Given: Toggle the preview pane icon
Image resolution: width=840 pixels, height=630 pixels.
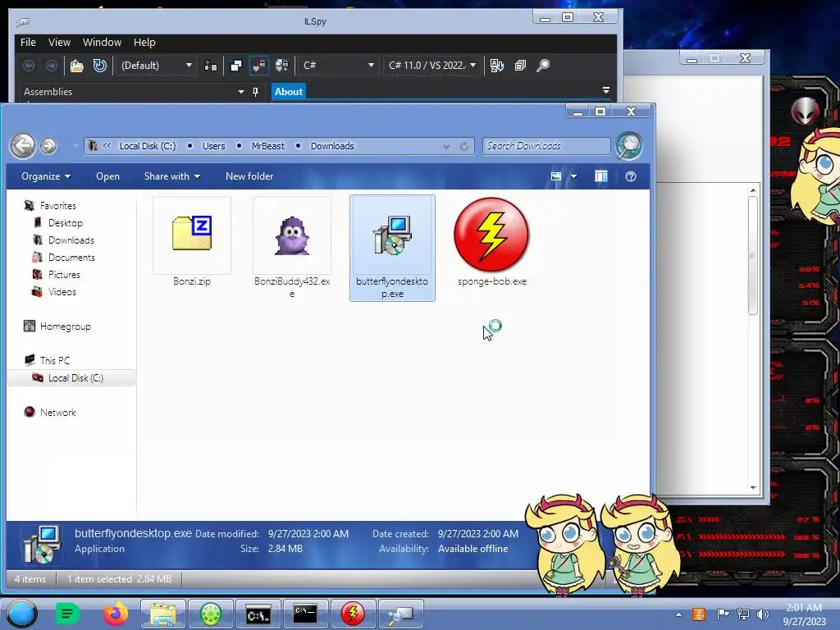Looking at the screenshot, I should coord(601,176).
